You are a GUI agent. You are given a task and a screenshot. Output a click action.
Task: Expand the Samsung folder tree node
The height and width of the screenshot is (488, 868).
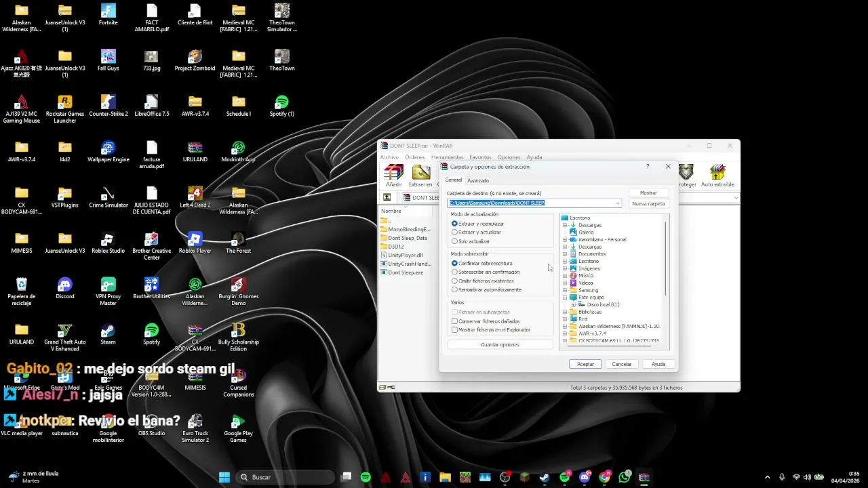[565, 290]
